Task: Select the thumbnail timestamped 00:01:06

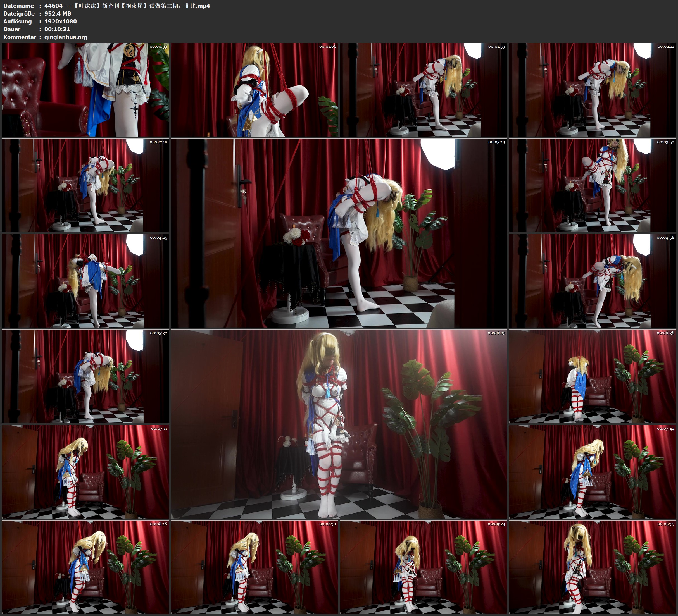Action: (254, 89)
